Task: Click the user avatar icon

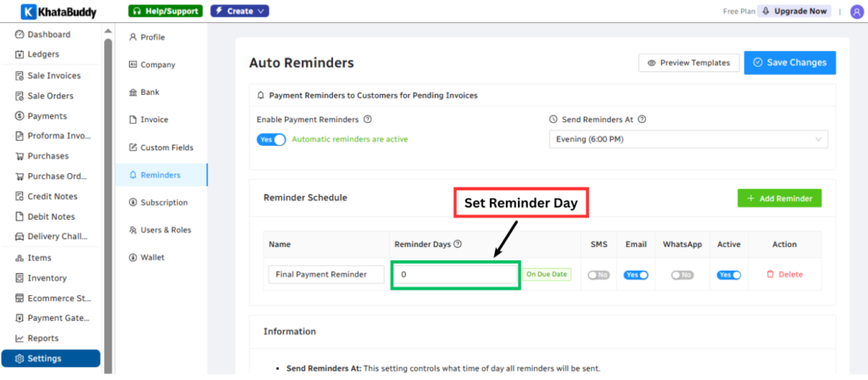Action: tap(855, 11)
